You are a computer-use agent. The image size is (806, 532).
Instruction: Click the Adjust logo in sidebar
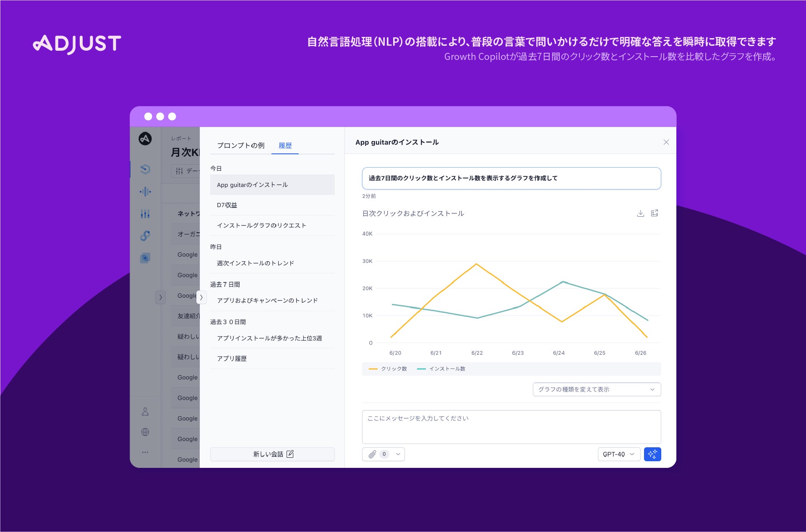coord(145,139)
